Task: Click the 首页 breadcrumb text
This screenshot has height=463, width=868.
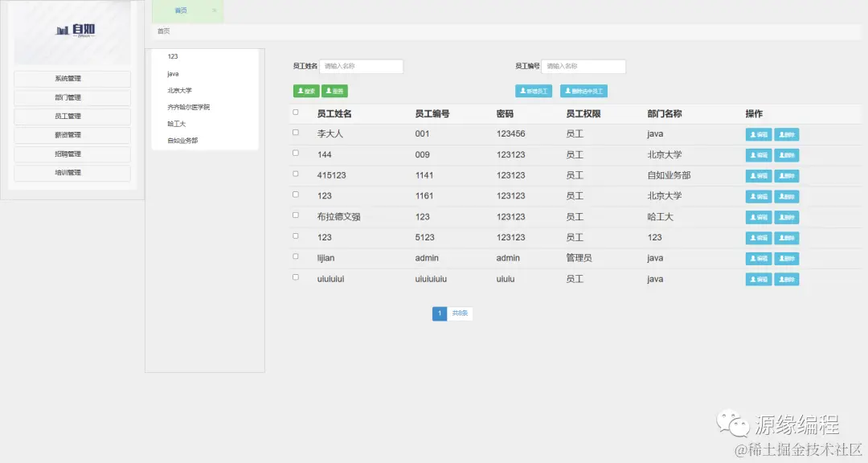Action: point(163,31)
